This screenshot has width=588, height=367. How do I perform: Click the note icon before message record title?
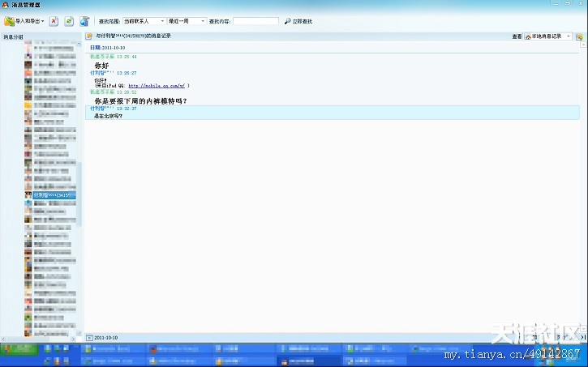pyautogui.click(x=89, y=36)
